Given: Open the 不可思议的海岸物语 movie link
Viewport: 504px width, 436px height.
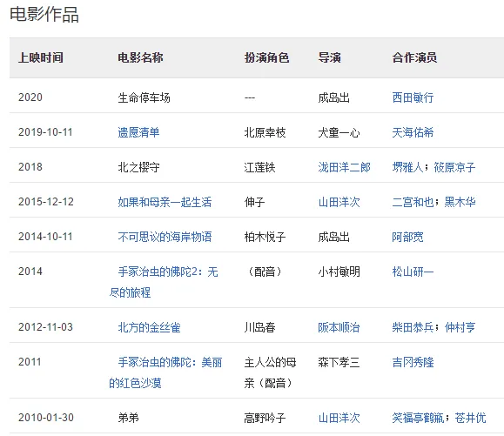Looking at the screenshot, I should click(x=165, y=237).
